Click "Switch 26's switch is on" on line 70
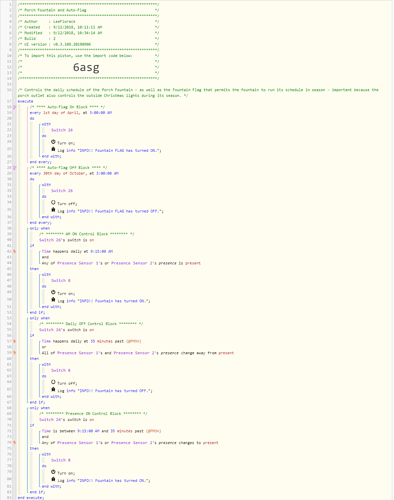Screen dimensions: 394x500 pos(66,420)
